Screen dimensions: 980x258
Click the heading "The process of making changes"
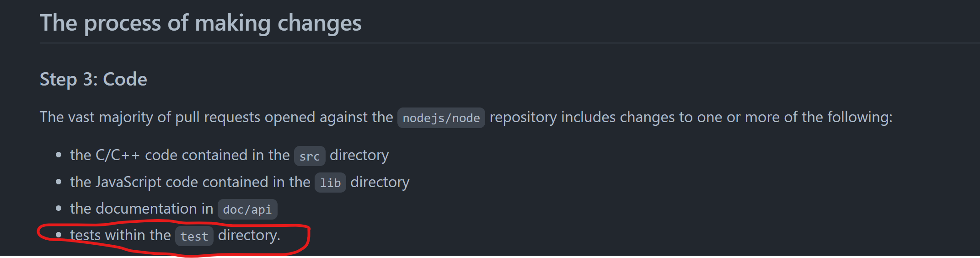click(x=200, y=23)
